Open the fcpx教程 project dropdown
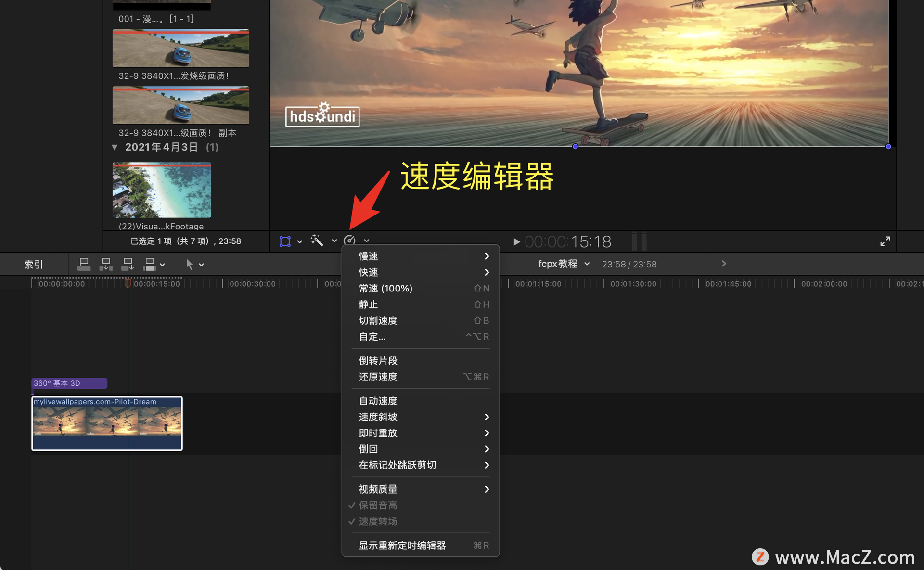This screenshot has height=570, width=924. (x=564, y=264)
